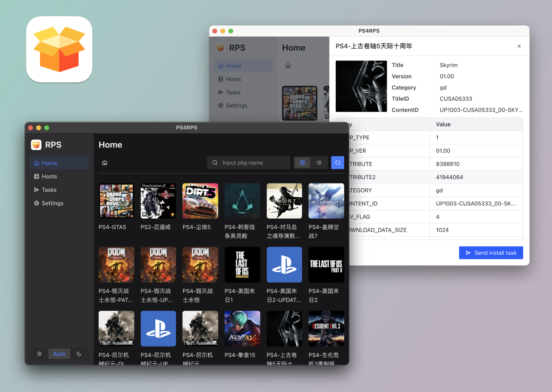Click Send install task button
Screen dimensions: 552x392
click(491, 253)
